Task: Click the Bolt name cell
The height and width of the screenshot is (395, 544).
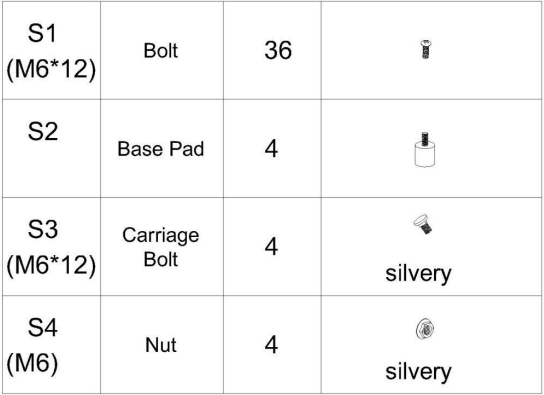Action: click(161, 51)
